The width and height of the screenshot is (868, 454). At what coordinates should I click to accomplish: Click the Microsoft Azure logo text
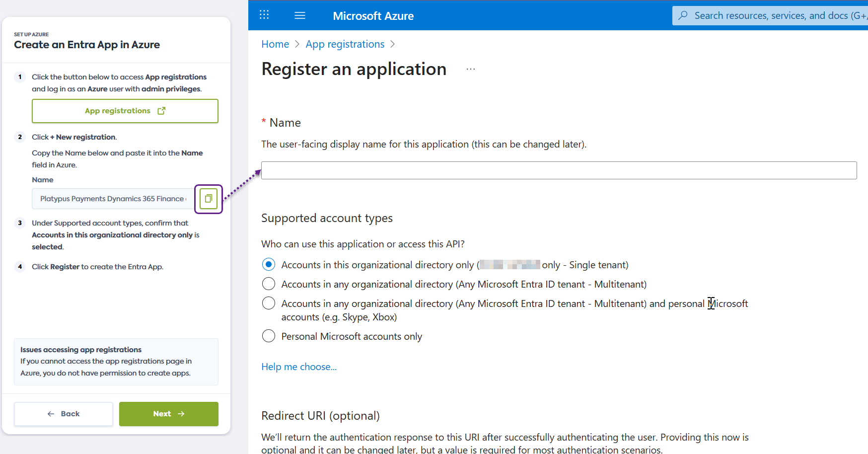pyautogui.click(x=373, y=16)
